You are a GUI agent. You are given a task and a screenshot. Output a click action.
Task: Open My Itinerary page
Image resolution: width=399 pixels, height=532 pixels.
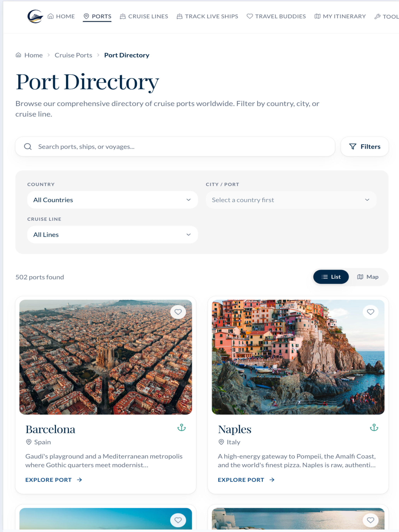340,16
